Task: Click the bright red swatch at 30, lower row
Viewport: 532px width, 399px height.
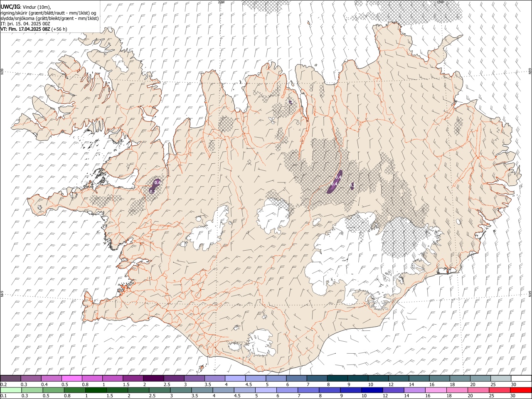Action: click(520, 390)
